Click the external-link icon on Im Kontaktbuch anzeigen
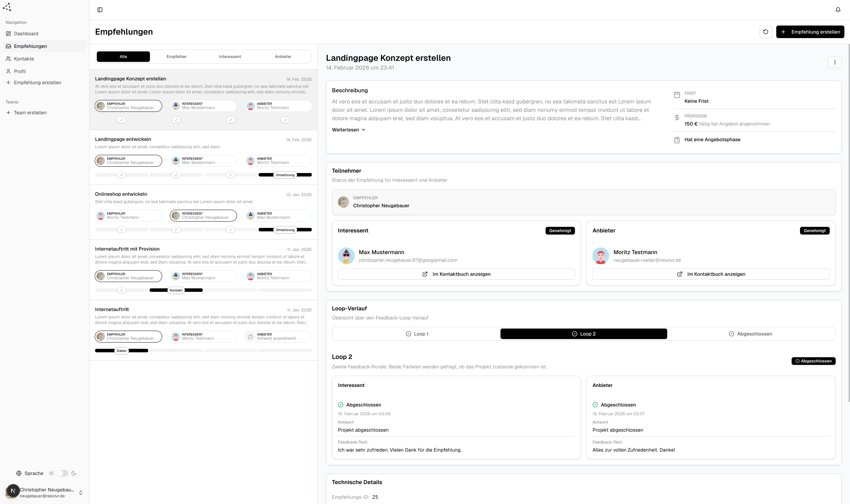The image size is (850, 504). pyautogui.click(x=425, y=274)
